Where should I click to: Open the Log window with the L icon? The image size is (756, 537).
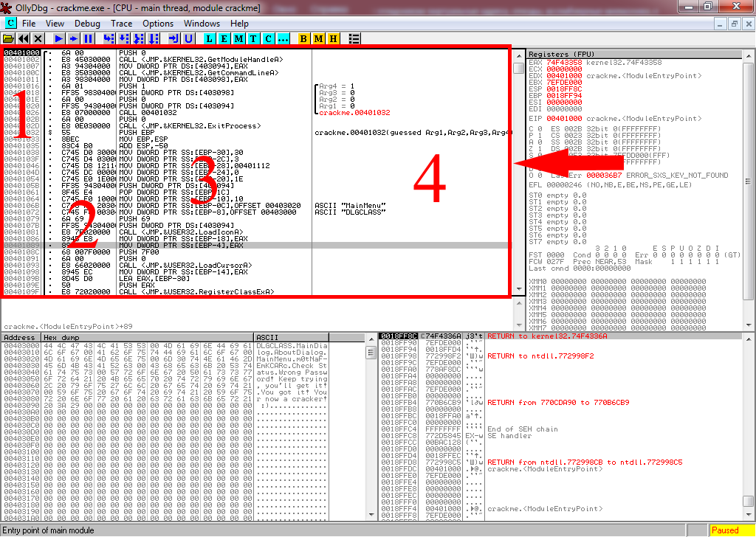coord(210,38)
